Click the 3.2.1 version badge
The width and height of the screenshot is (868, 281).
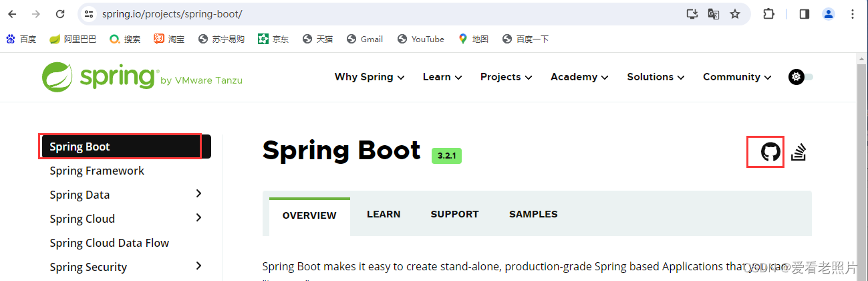pos(446,156)
